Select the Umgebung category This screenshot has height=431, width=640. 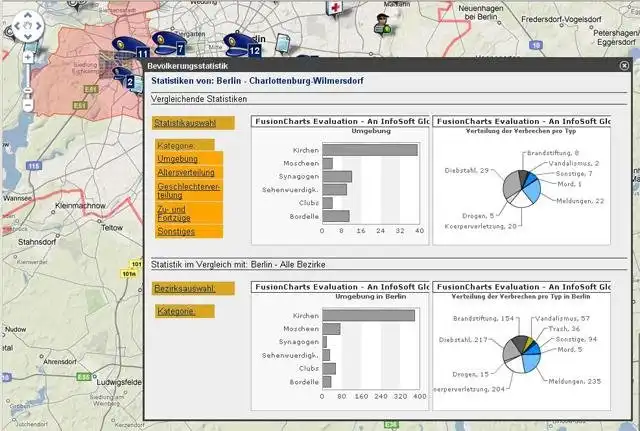coord(189,158)
